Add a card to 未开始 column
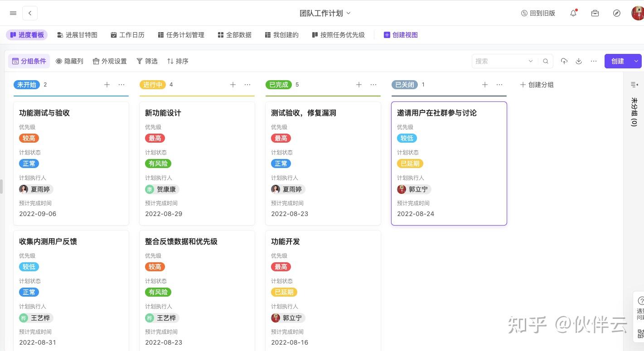644x351 pixels. [x=107, y=85]
